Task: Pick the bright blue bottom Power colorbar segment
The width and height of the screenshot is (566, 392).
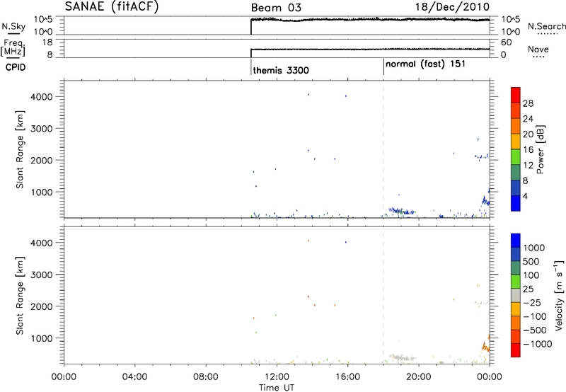Action: 516,204
